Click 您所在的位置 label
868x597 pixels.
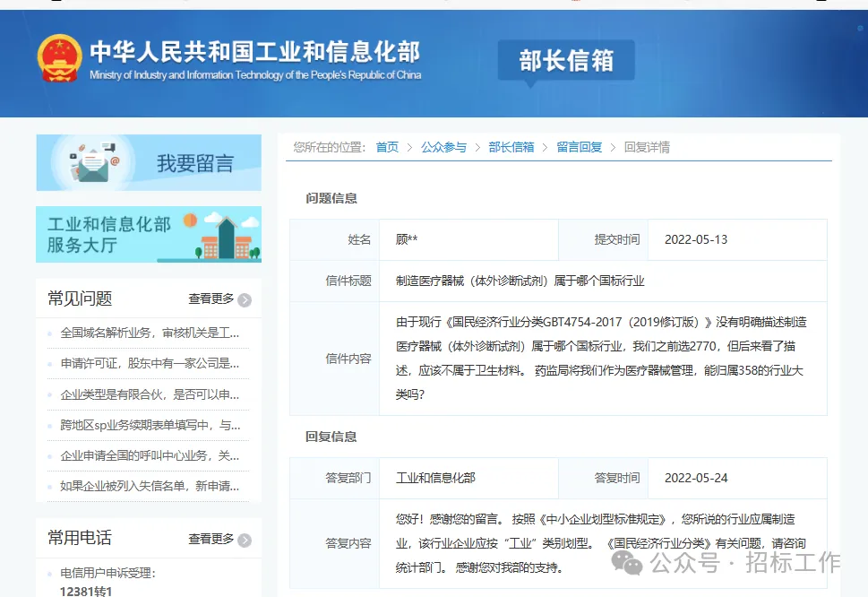click(x=330, y=147)
